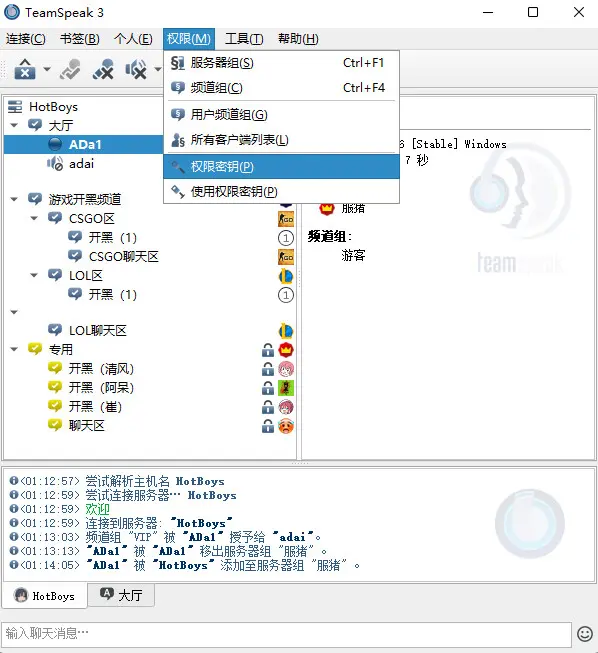Image resolution: width=598 pixels, height=653 pixels.
Task: Collapse the 专用 channel group
Action: [x=14, y=349]
